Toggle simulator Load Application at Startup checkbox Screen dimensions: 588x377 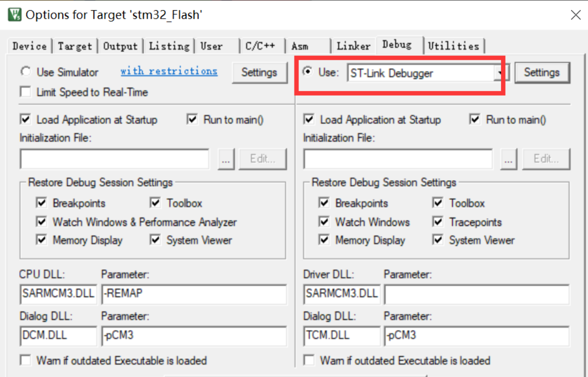coord(25,119)
